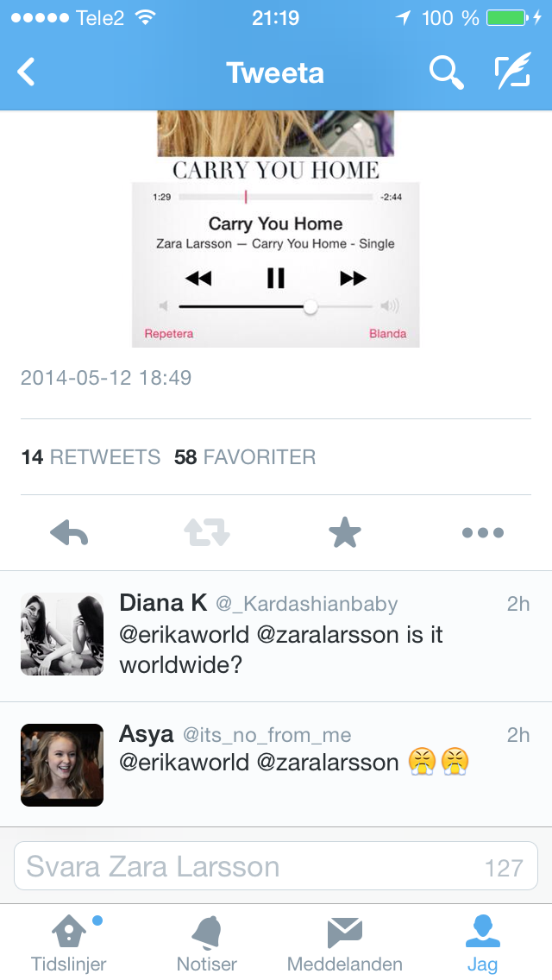Image resolution: width=552 pixels, height=980 pixels.
Task: Open the Carry You Home tweet image
Action: 276,229
